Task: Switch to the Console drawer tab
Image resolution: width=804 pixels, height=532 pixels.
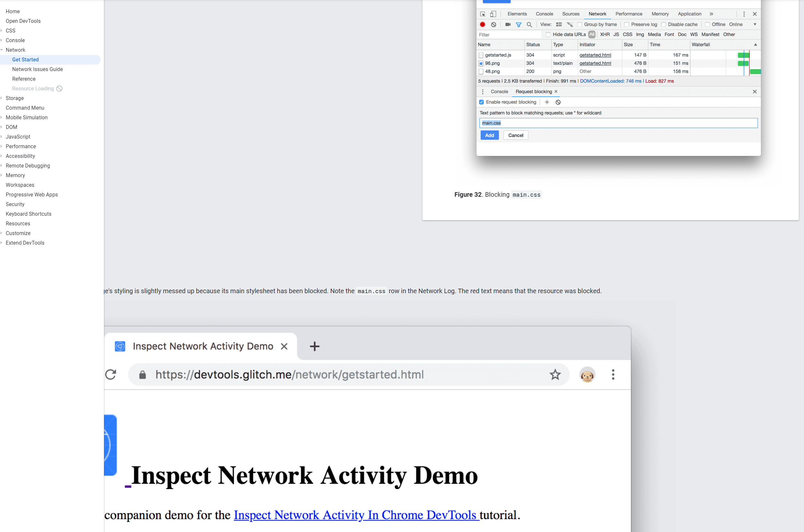Action: point(499,92)
